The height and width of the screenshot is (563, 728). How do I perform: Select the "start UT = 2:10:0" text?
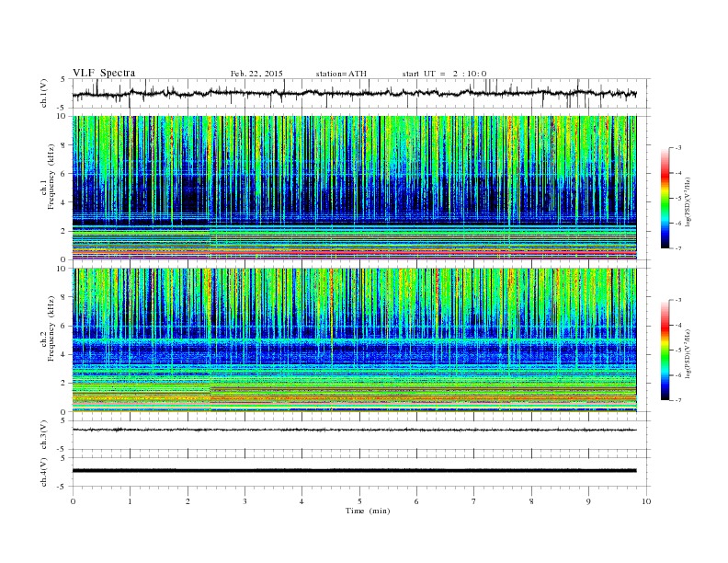point(444,74)
